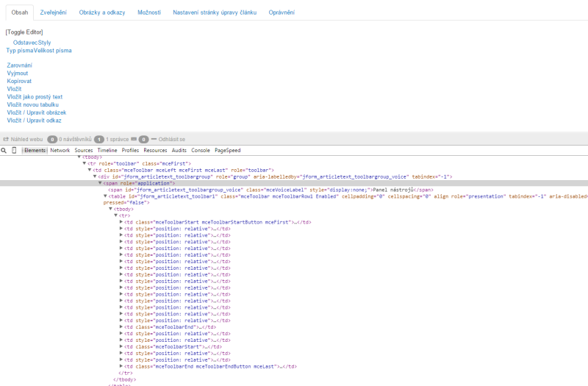Expand the td mceToolbarEndButton mceLast node
The image size is (588, 386).
[x=121, y=366]
